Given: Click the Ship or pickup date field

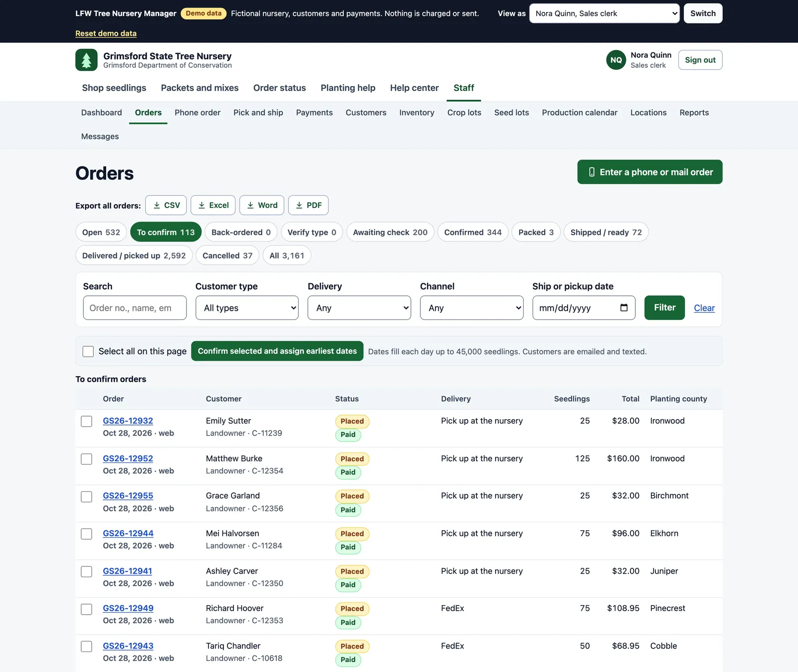Looking at the screenshot, I should 584,308.
